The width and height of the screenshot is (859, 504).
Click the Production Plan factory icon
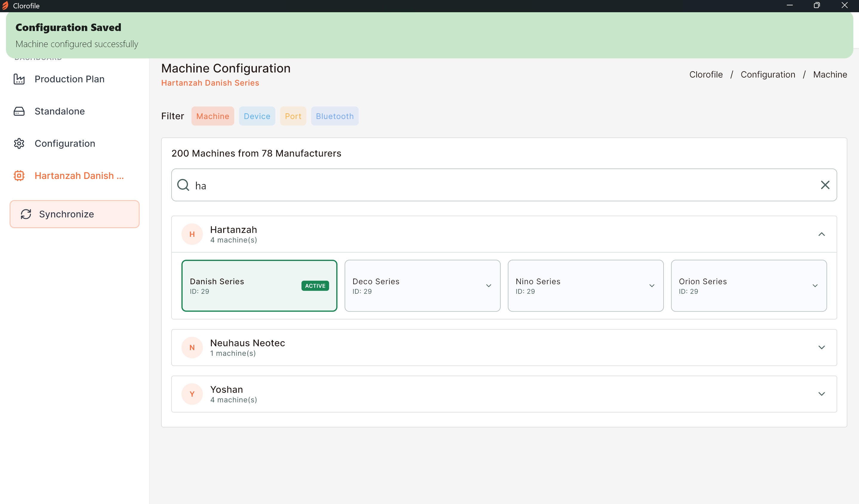tap(19, 79)
